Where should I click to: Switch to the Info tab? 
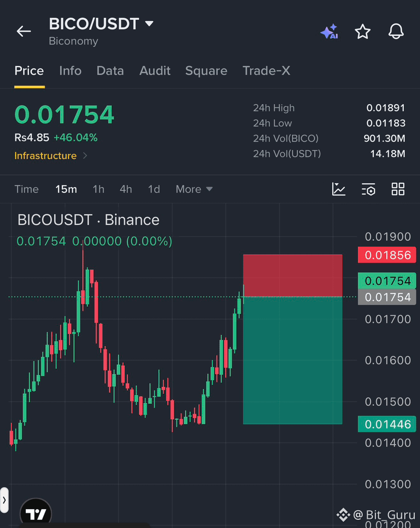pos(71,71)
